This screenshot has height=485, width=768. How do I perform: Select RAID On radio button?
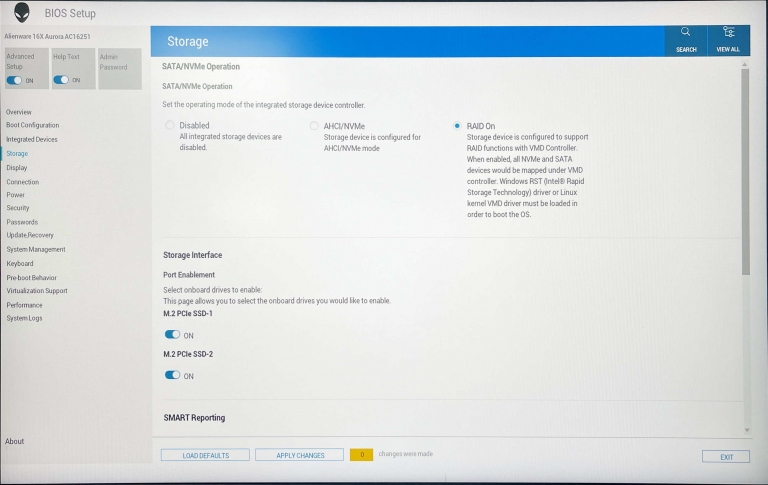457,126
